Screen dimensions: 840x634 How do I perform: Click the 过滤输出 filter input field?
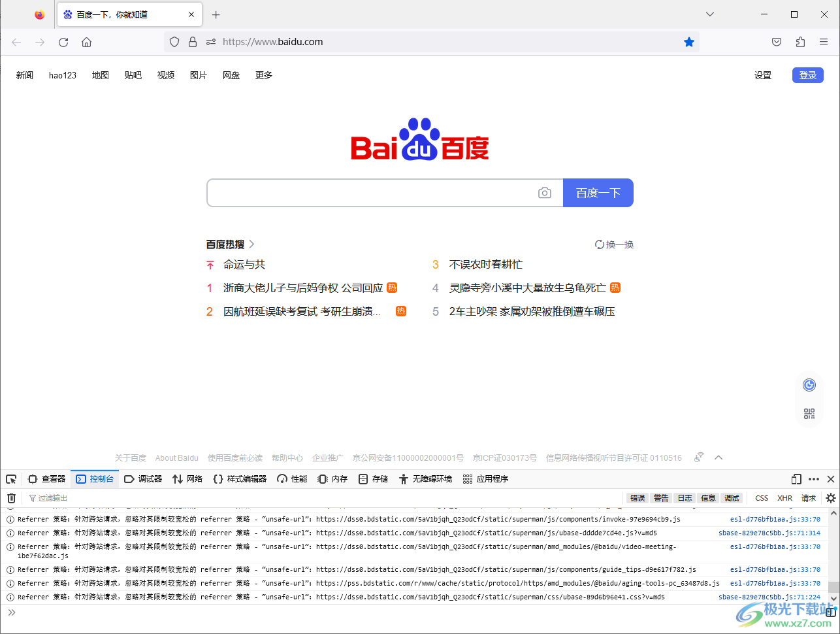tap(323, 498)
